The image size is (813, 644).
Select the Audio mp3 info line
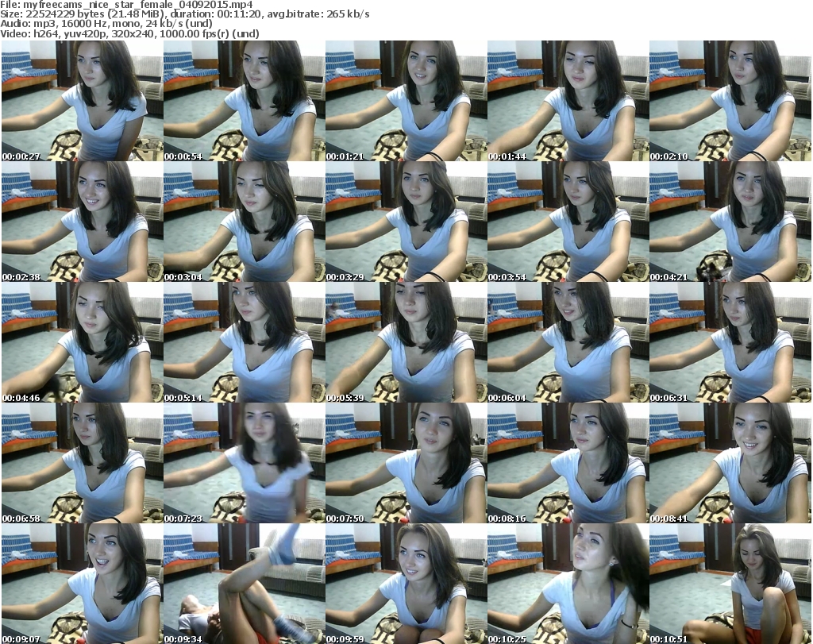coord(106,24)
